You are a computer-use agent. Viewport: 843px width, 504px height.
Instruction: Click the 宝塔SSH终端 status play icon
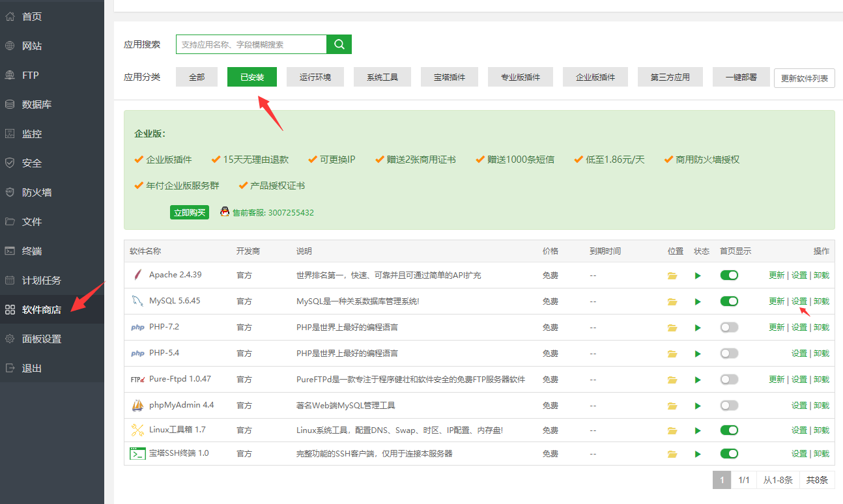pos(698,454)
